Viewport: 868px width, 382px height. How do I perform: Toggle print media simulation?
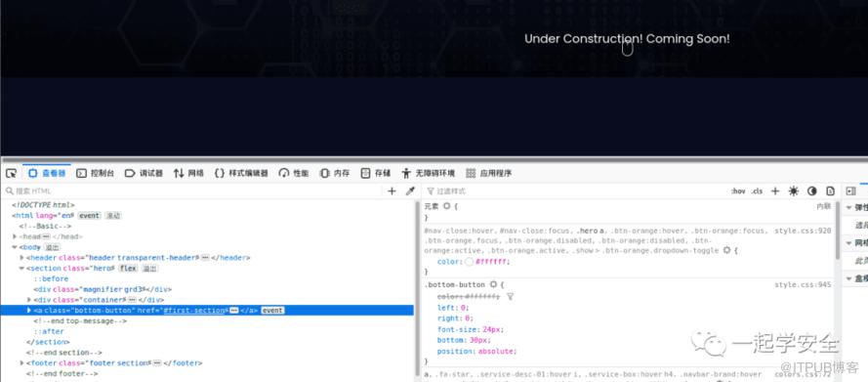coord(830,191)
